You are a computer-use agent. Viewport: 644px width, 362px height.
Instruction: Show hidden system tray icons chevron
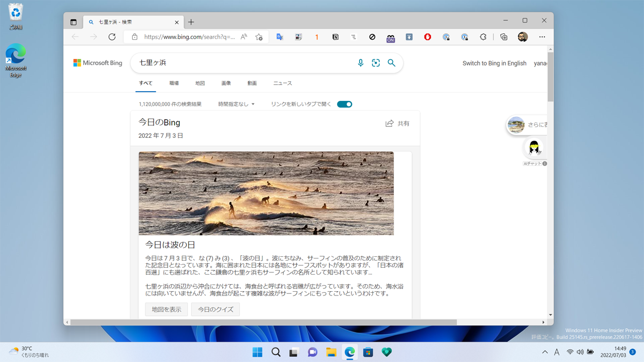click(x=545, y=352)
